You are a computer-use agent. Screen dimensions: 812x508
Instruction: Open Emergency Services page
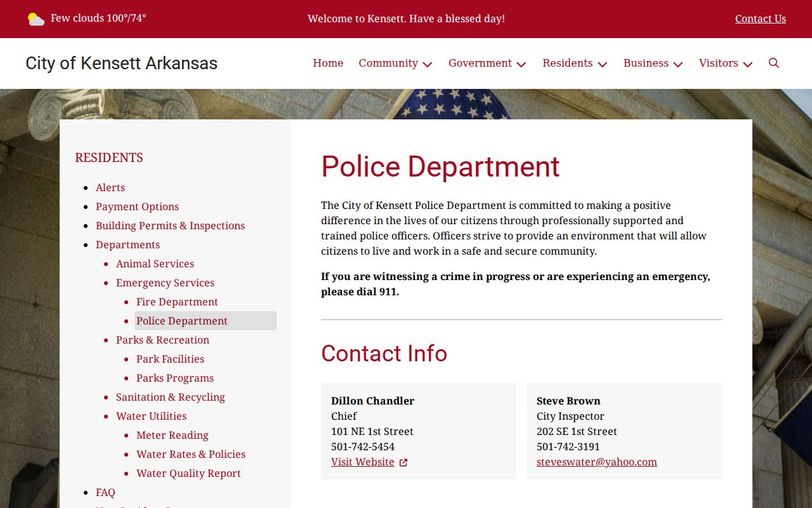pyautogui.click(x=165, y=283)
